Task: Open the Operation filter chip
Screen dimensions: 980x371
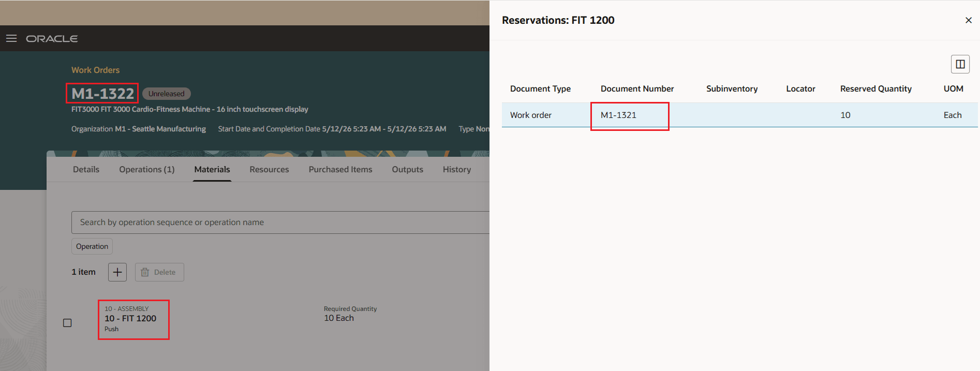Action: (x=92, y=246)
